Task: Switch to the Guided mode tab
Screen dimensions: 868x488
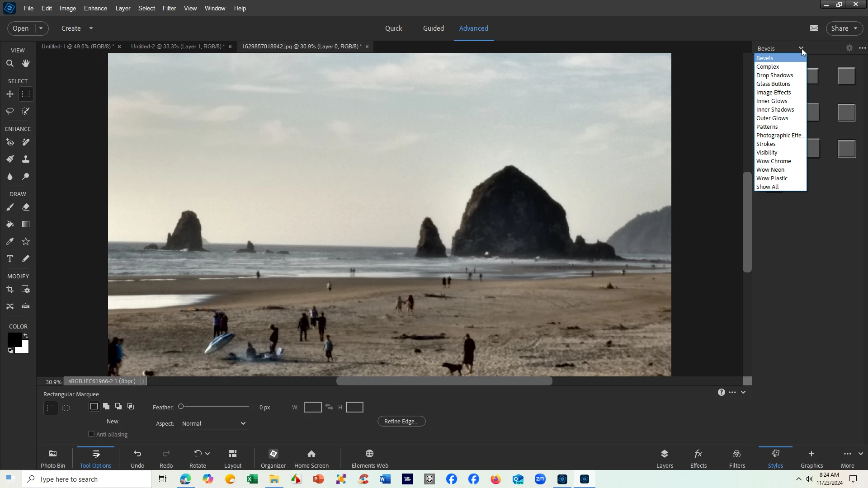Action: click(x=433, y=28)
